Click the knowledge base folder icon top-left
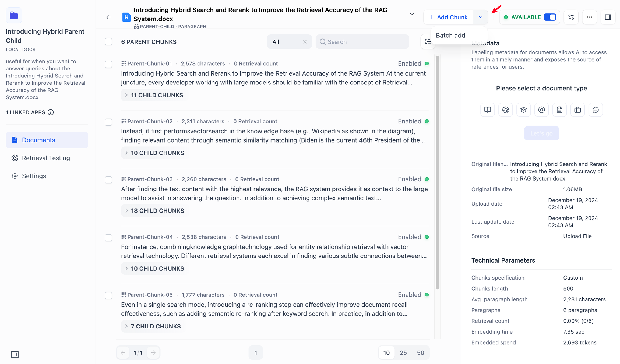620x364 pixels. 14,15
